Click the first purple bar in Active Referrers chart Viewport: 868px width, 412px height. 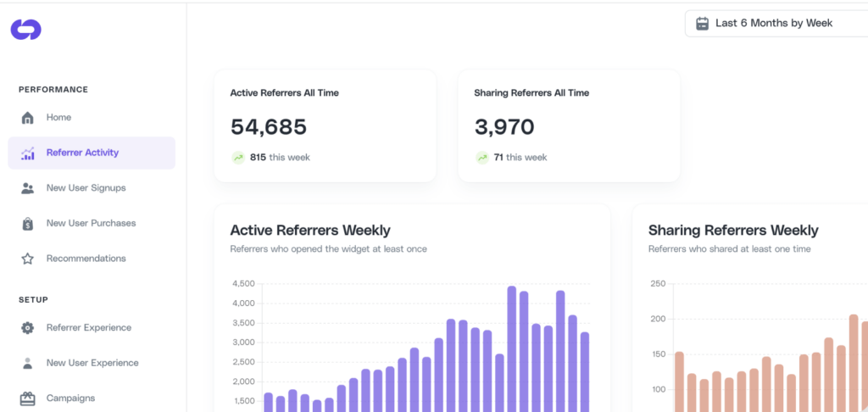pos(268,403)
